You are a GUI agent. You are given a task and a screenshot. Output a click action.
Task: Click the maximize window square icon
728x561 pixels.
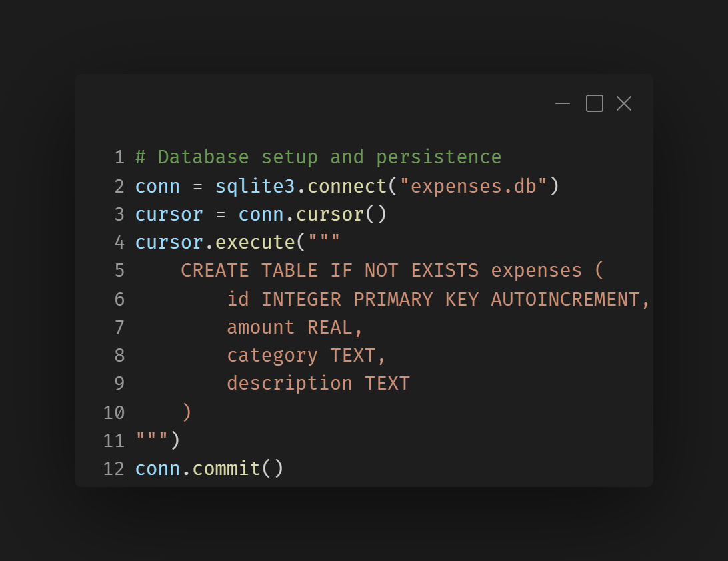pyautogui.click(x=594, y=103)
